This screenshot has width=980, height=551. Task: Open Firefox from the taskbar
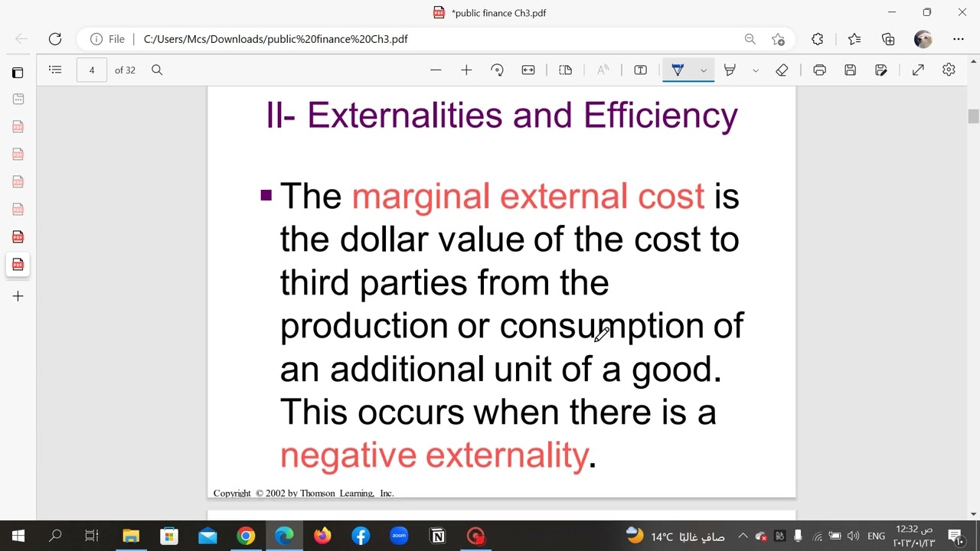[322, 536]
